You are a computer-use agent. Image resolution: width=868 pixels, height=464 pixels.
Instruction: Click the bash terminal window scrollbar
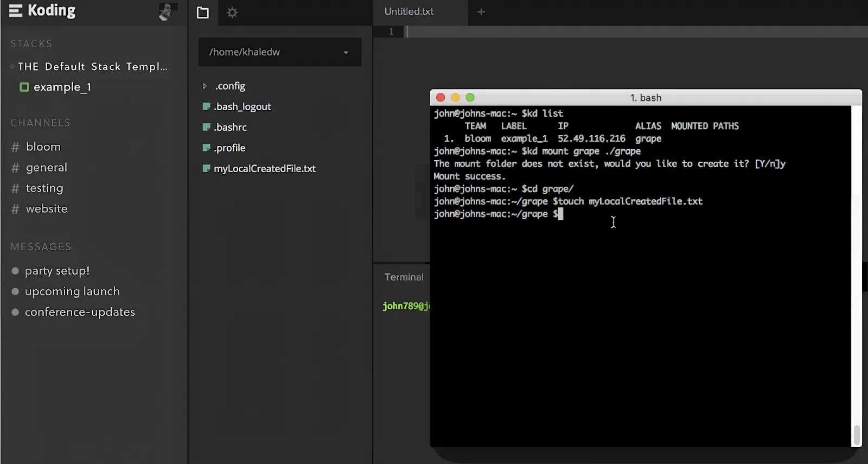pos(857,434)
